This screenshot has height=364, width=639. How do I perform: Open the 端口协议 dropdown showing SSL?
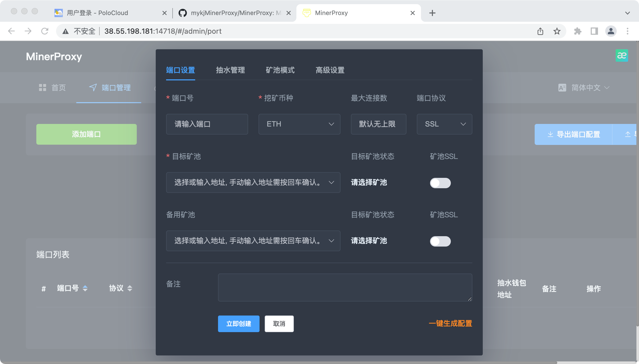click(x=444, y=124)
